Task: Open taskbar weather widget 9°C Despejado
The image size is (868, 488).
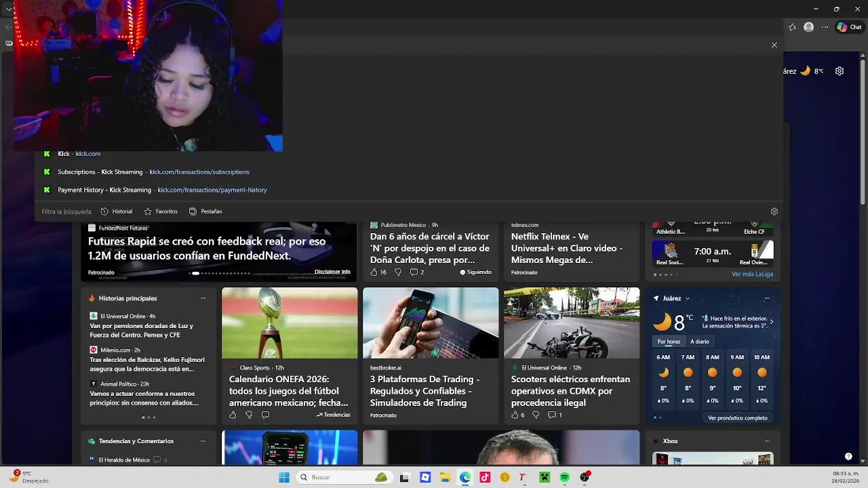Action: (29, 477)
